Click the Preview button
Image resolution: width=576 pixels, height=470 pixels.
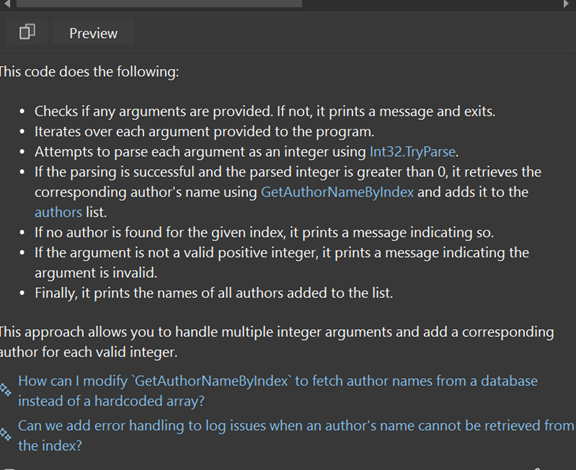93,33
